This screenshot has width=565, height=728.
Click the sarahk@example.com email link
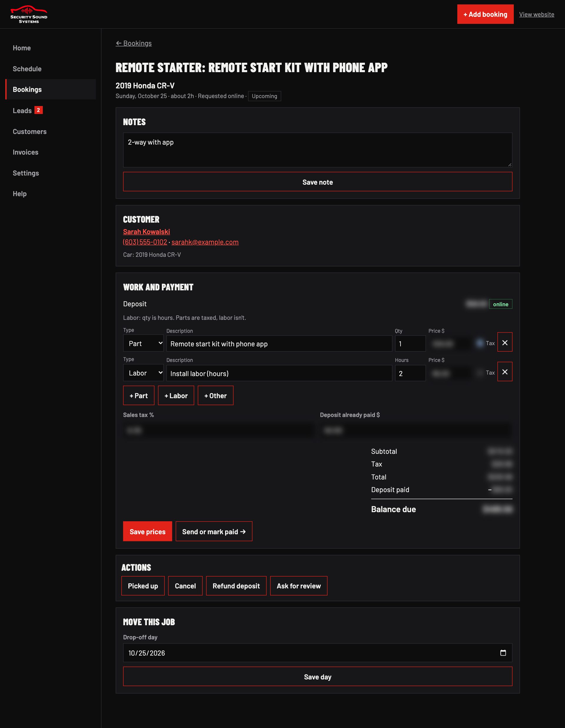tap(205, 242)
